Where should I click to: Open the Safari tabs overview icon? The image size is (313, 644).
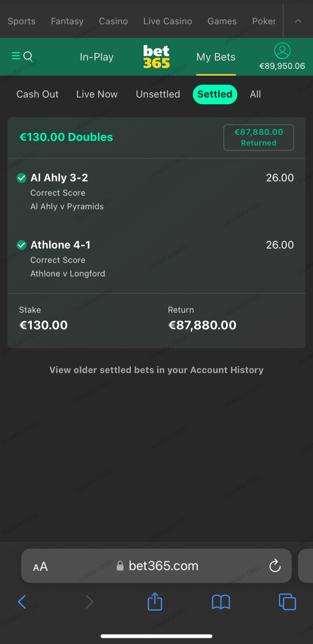(287, 601)
